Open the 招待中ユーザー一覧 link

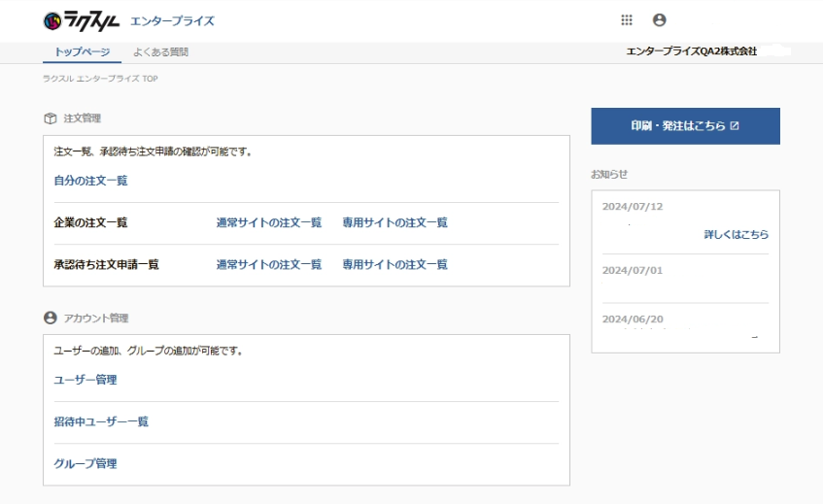pos(101,421)
